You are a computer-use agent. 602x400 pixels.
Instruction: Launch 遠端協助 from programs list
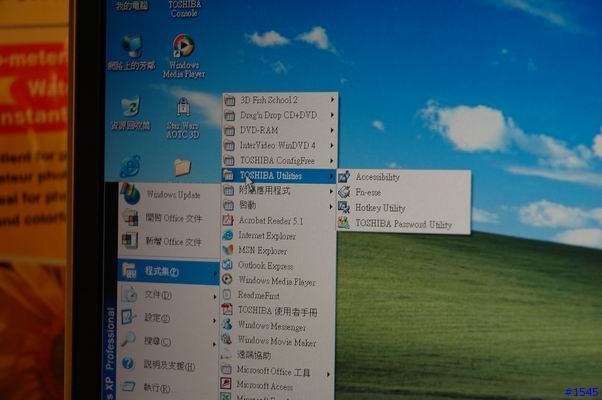(x=276, y=355)
